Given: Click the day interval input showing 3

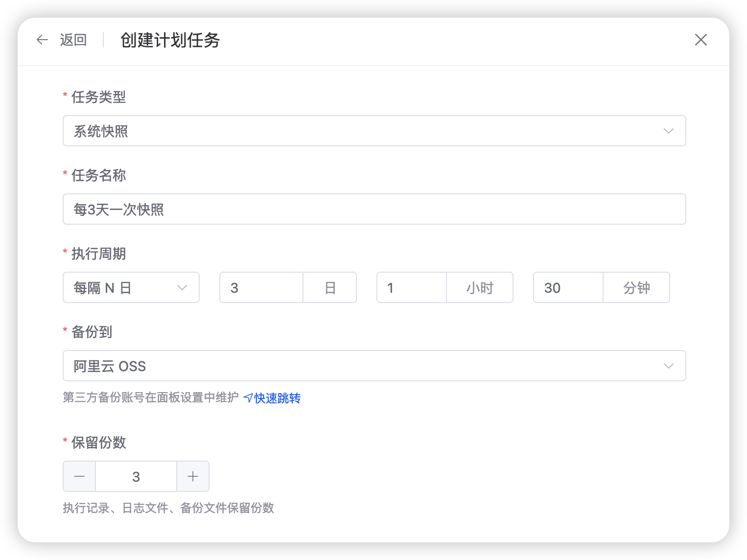Looking at the screenshot, I should click(x=261, y=288).
